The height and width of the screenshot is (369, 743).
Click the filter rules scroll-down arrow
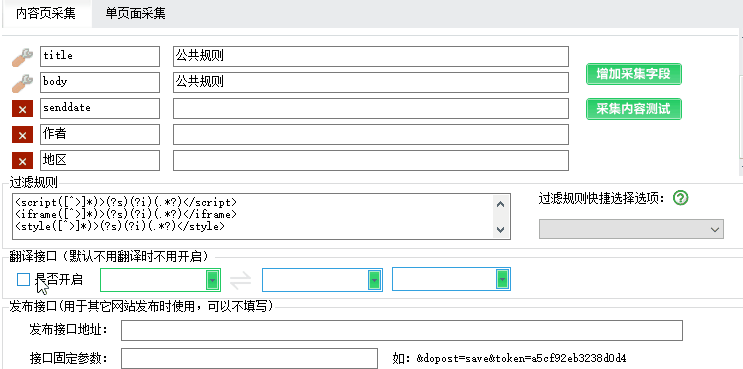(500, 230)
